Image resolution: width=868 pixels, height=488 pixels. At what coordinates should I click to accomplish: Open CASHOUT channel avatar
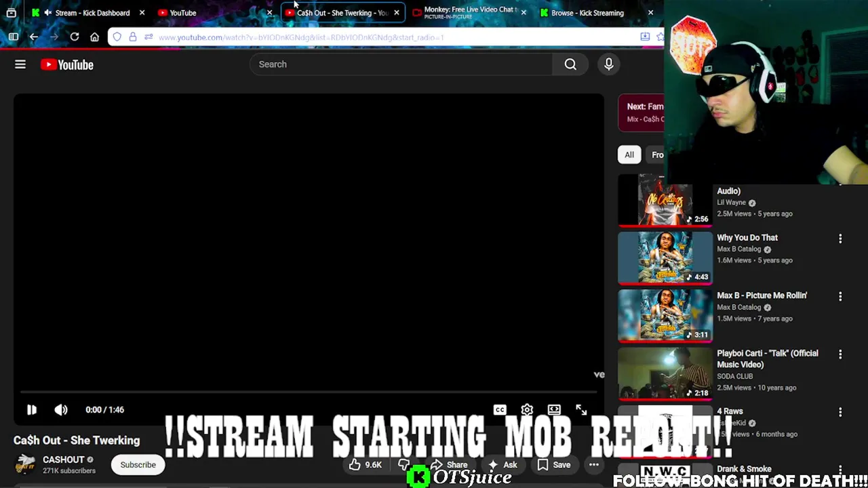point(26,464)
